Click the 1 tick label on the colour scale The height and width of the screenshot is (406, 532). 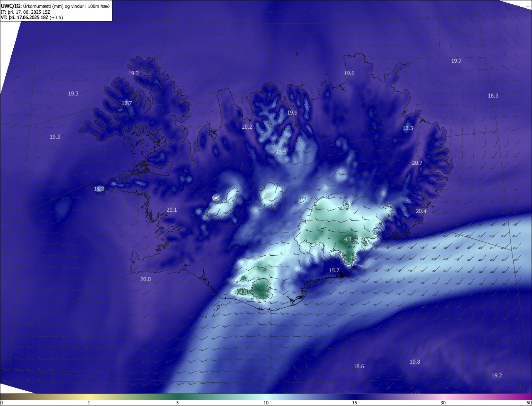(89, 403)
